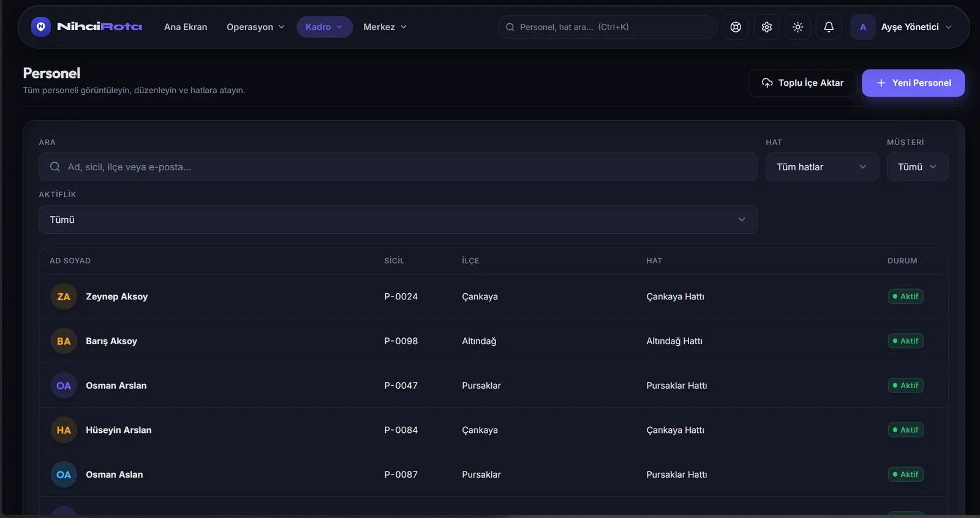The image size is (980, 518).
Task: Click Pursaklar Hattı in Osman Aslan row
Action: 676,475
